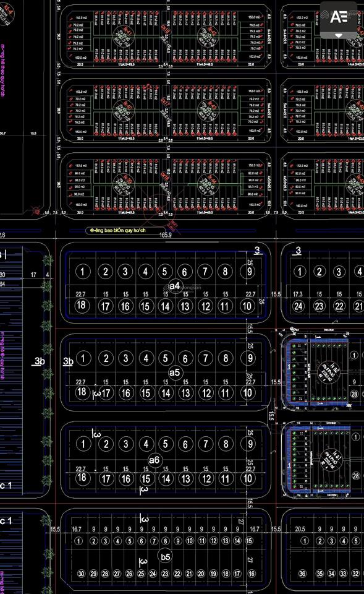The width and height of the screenshot is (364, 594).
Task: Click the yellow road label text
Action: [117, 230]
